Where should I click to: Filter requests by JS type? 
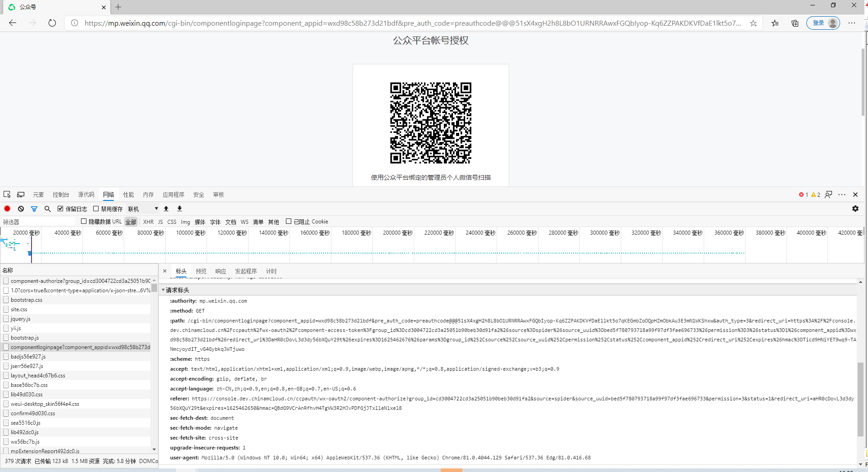(160, 222)
